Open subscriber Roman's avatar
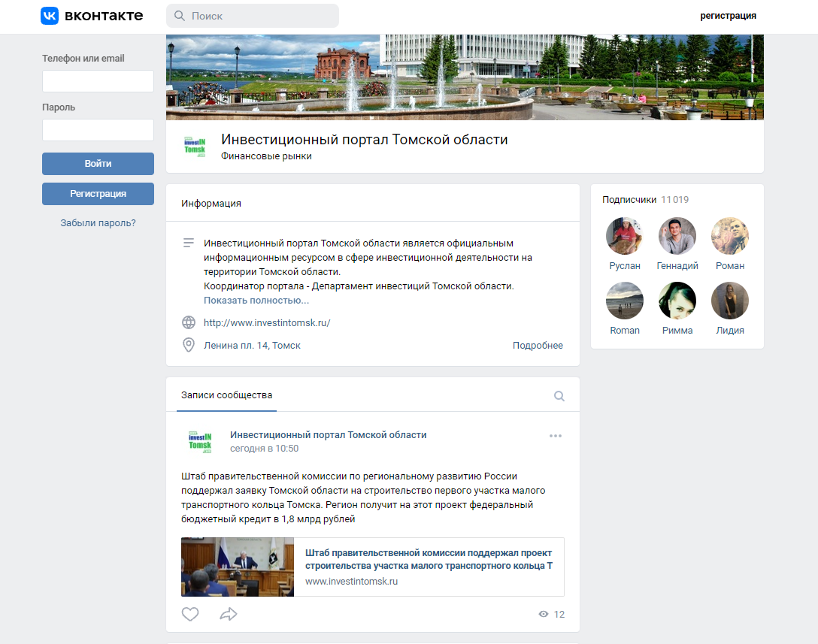This screenshot has height=644, width=818. tap(625, 301)
